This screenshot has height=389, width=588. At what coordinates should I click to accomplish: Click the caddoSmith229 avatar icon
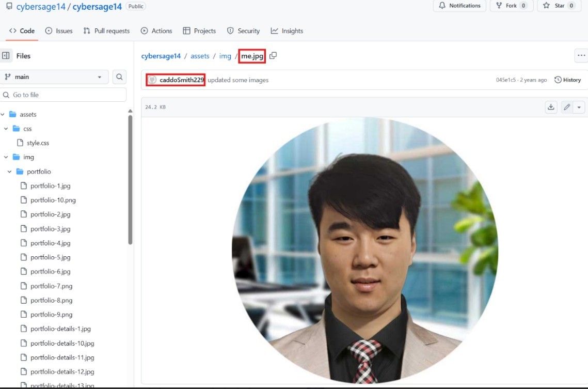[152, 80]
